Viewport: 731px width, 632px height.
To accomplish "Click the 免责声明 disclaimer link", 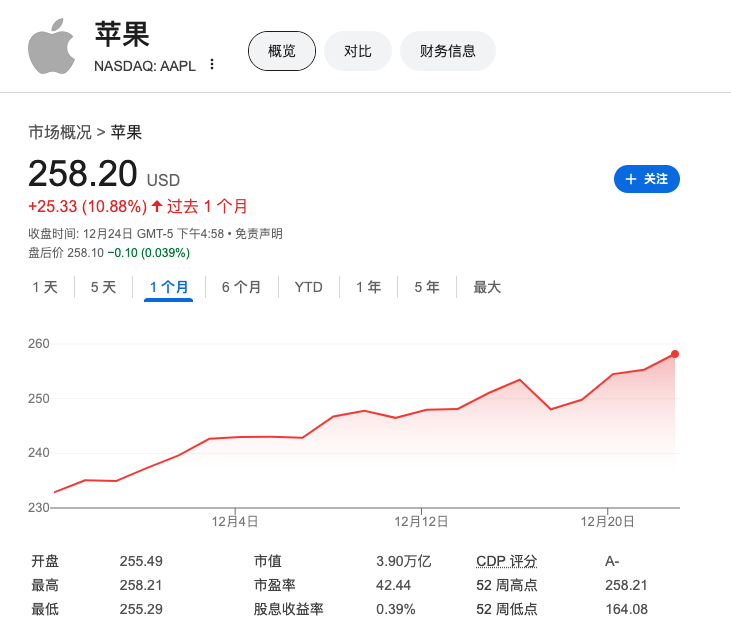I will point(259,234).
